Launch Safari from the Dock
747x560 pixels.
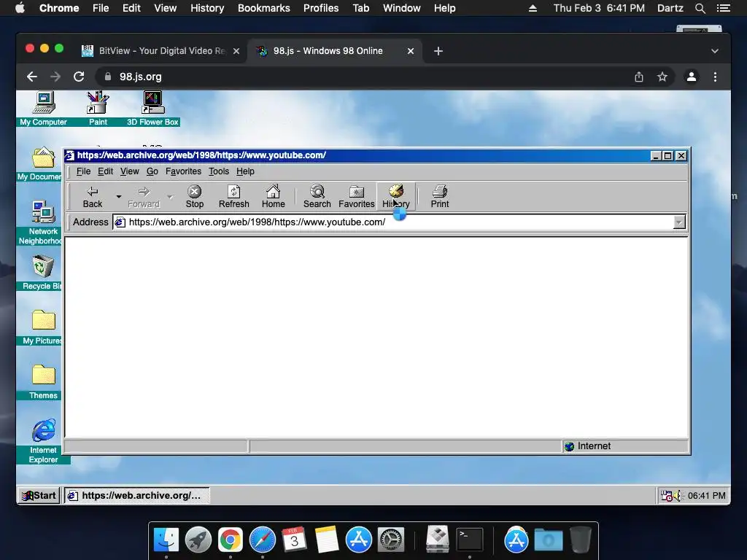click(263, 540)
